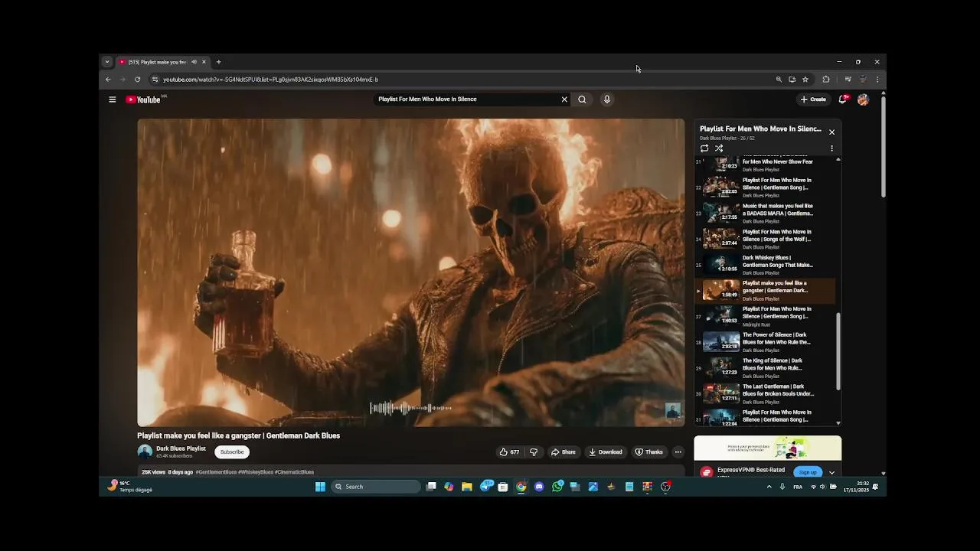Play item 25 Dark Whiskey Blues
This screenshot has height=551, width=980.
[x=766, y=265]
